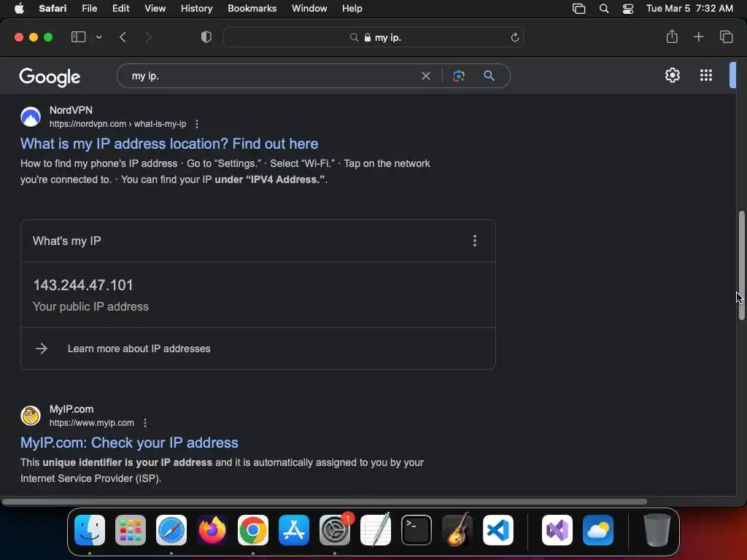Open Google quick settings gear
This screenshot has width=747, height=560.
672,75
